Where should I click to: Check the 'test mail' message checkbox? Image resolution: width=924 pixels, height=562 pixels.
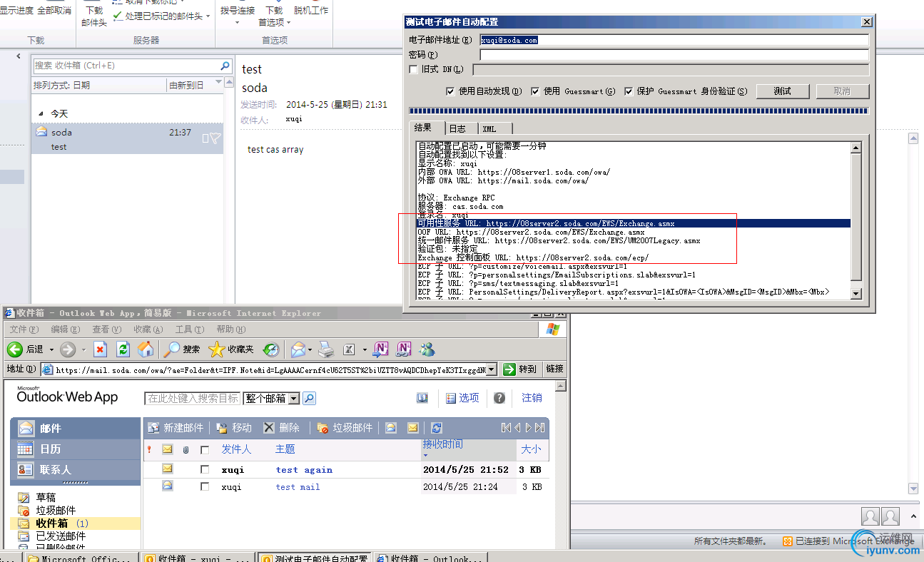[x=205, y=487]
